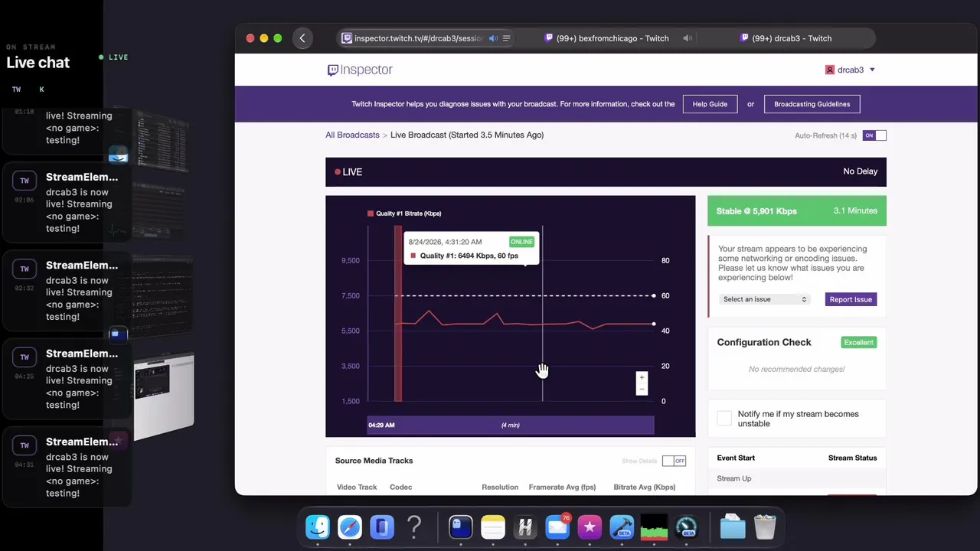980x551 pixels.
Task: Open the blue phone-mirroring app in Dock
Action: click(x=382, y=527)
